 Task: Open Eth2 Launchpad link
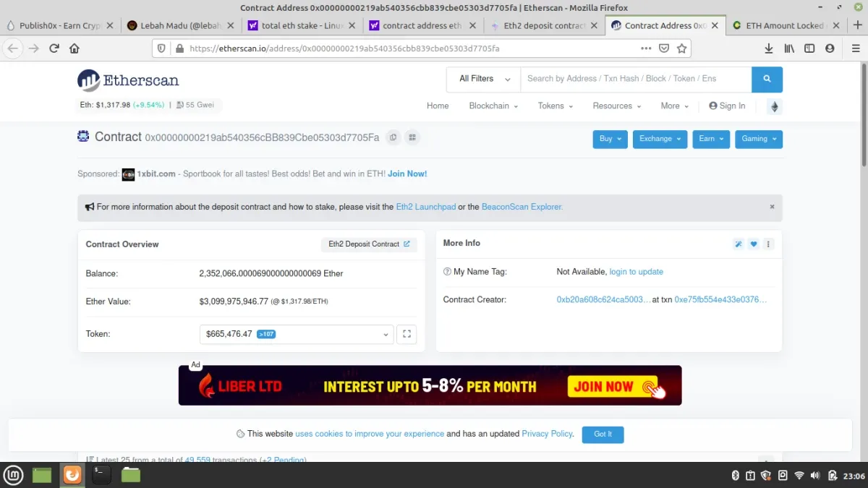pos(426,207)
